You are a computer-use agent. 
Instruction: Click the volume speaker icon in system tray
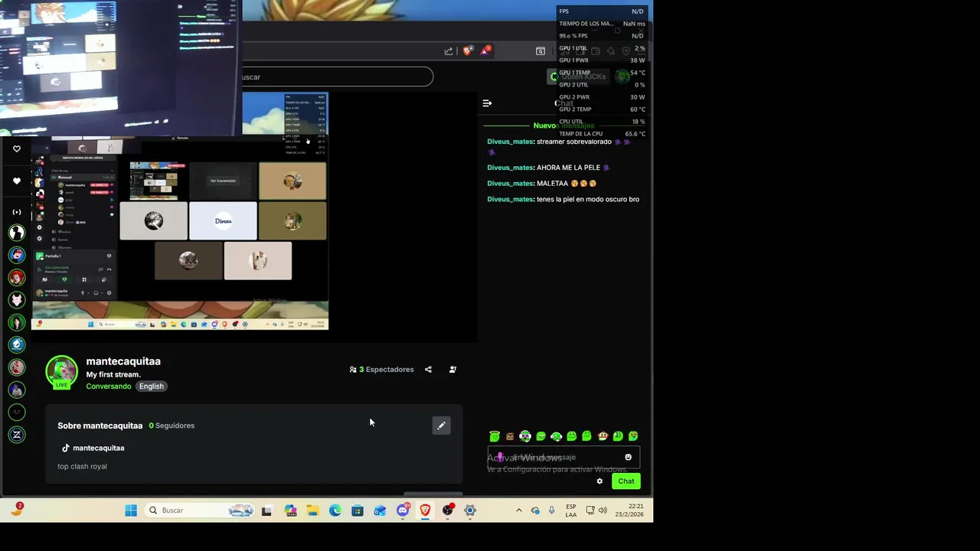tap(603, 510)
